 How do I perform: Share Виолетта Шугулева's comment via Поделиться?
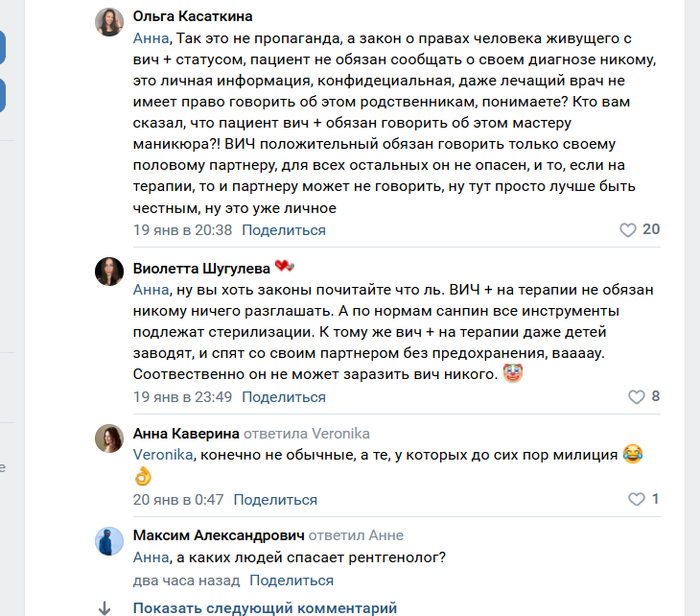tap(284, 397)
